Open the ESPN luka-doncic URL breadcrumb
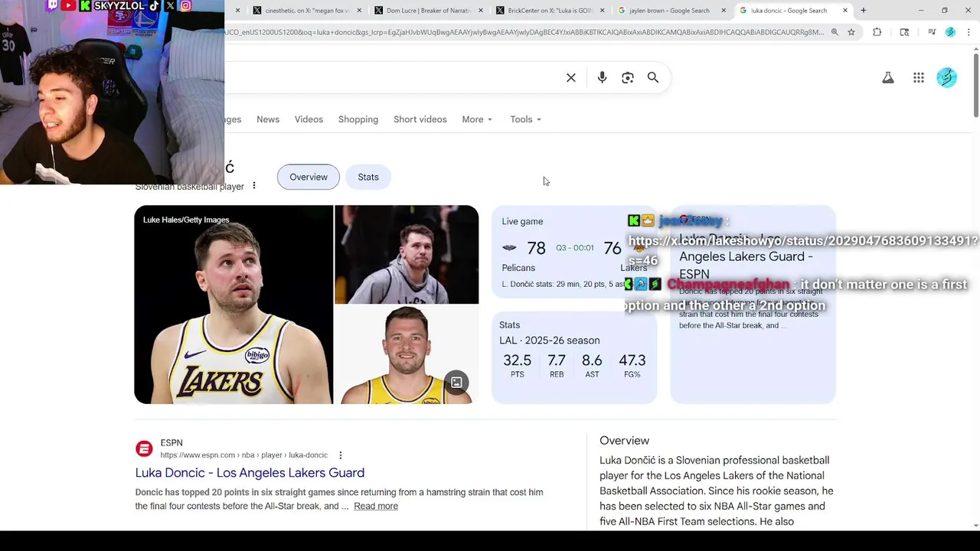The height and width of the screenshot is (551, 980). coord(243,455)
